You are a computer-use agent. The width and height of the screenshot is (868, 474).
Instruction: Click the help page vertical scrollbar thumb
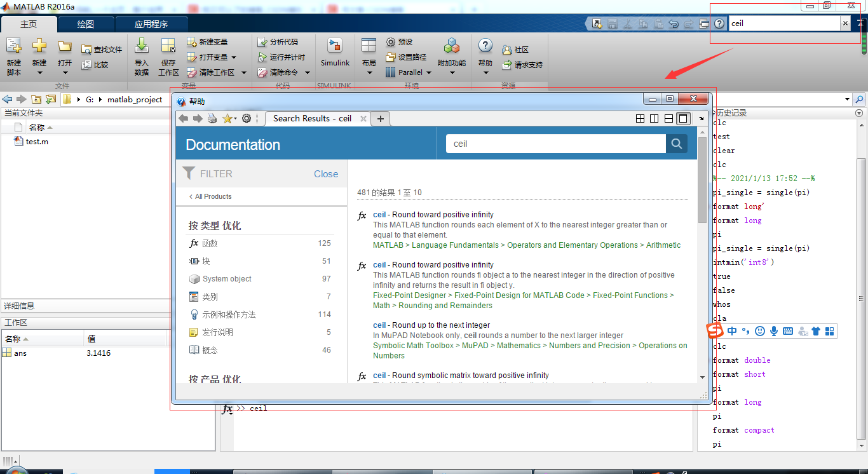[x=702, y=180]
